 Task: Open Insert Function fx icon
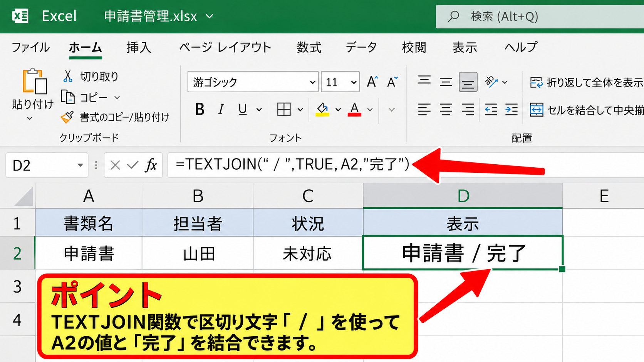pos(151,165)
